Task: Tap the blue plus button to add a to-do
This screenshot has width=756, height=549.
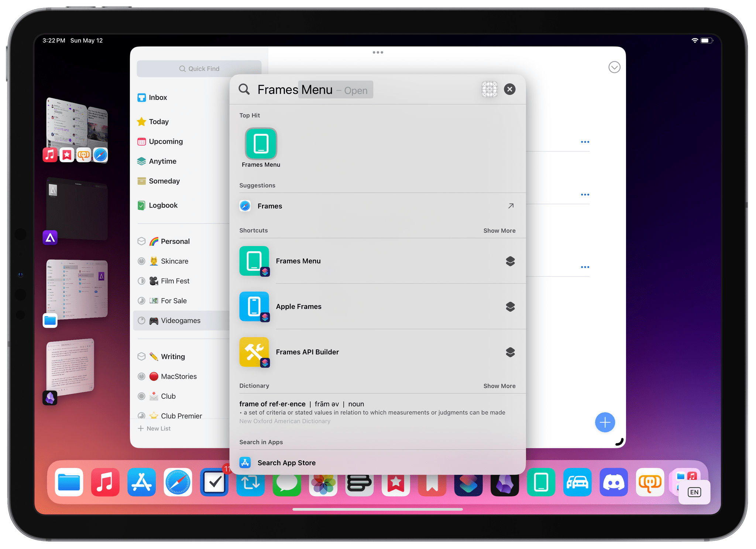Action: coord(605,423)
